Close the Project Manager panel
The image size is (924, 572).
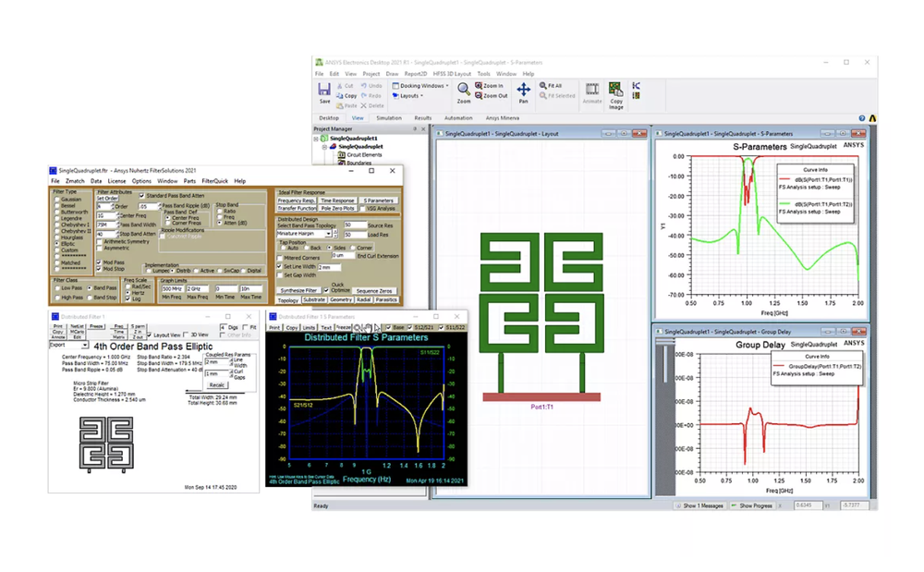click(423, 129)
